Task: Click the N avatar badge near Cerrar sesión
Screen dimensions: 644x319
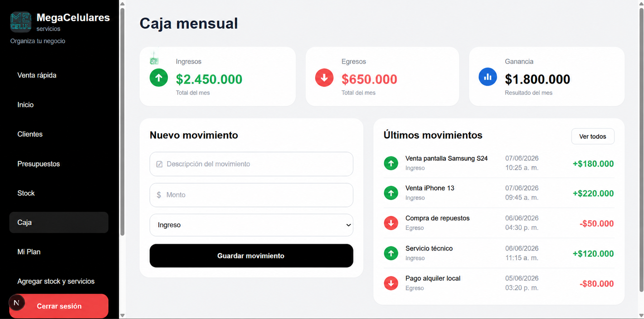Action: [x=17, y=303]
